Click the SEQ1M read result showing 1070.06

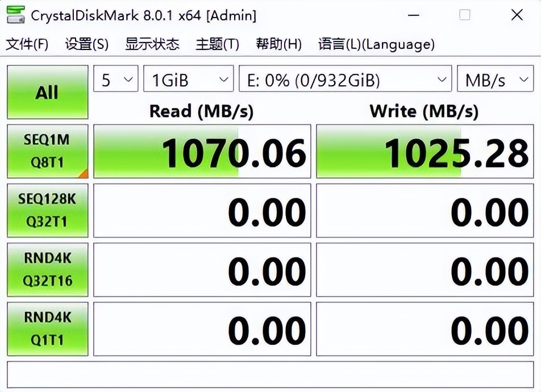click(202, 151)
